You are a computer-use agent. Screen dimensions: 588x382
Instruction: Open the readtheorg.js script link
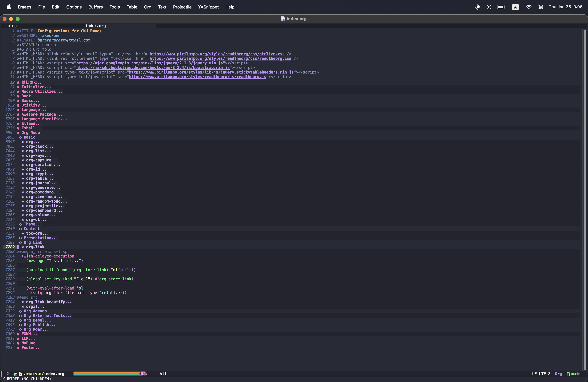tap(198, 77)
